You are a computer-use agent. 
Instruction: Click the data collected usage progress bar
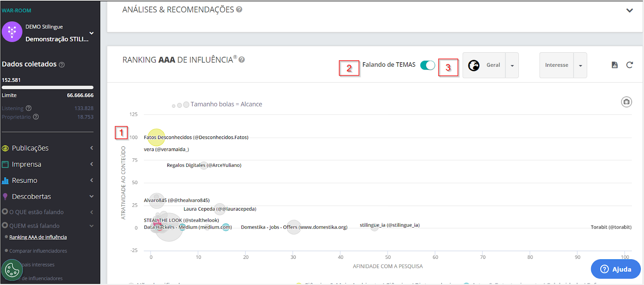47,87
